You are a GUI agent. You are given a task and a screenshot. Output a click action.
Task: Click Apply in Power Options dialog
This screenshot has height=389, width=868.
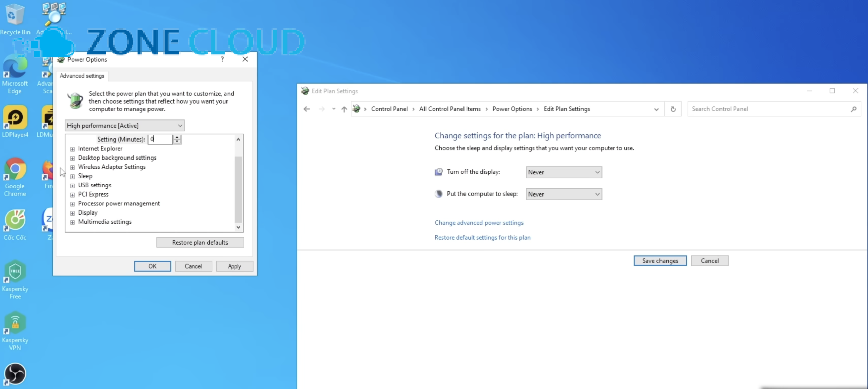pos(234,266)
